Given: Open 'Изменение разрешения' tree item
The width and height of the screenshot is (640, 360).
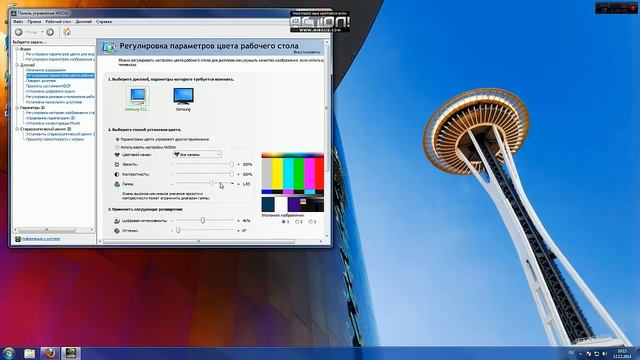Looking at the screenshot, I should pyautogui.click(x=46, y=70).
